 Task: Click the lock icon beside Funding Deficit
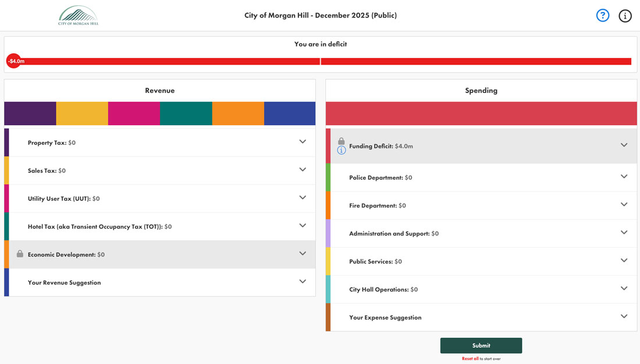pos(342,141)
